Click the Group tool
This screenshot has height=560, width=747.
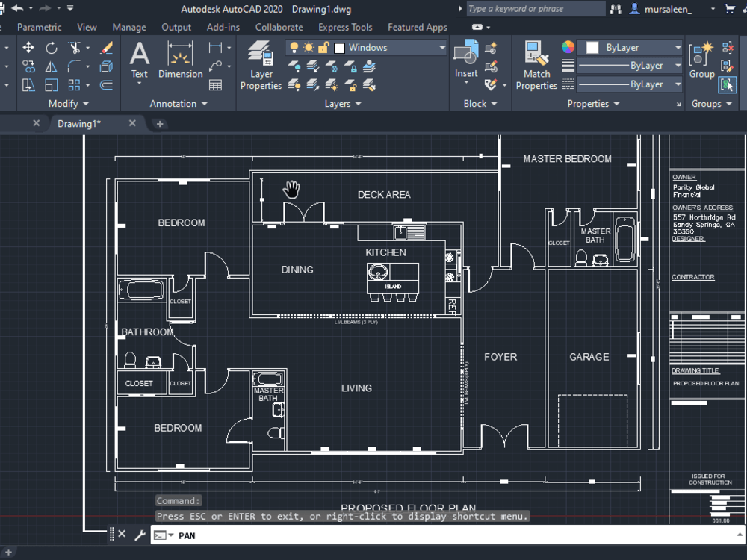pos(701,60)
